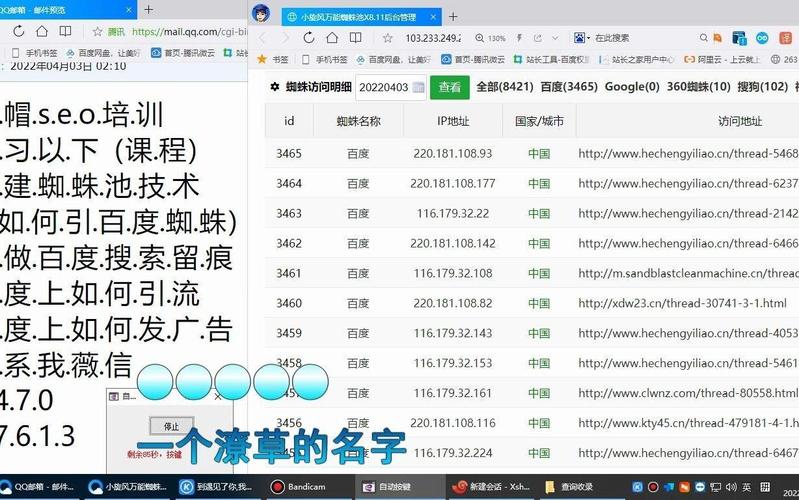
Task: Filter by 百度(3465) spiders
Action: 569,87
